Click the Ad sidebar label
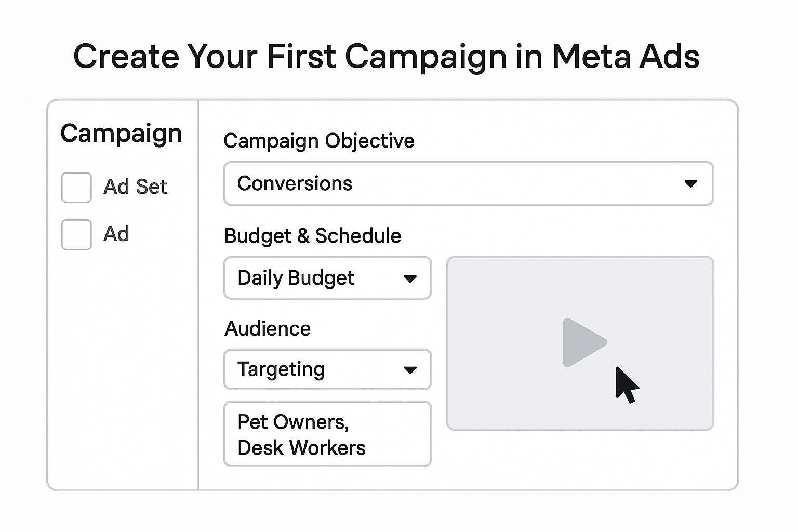 pos(116,234)
